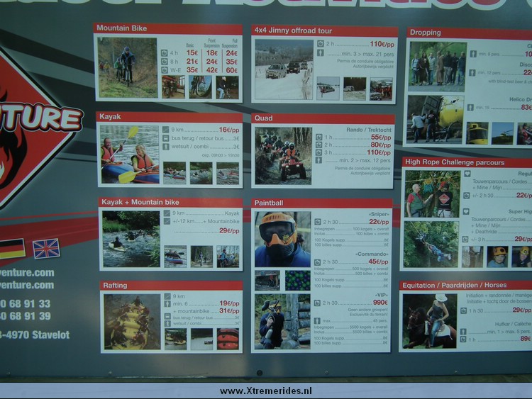Click the clock icon beside Mountain Bike 4 h
532x399 pixels.
tap(165, 53)
